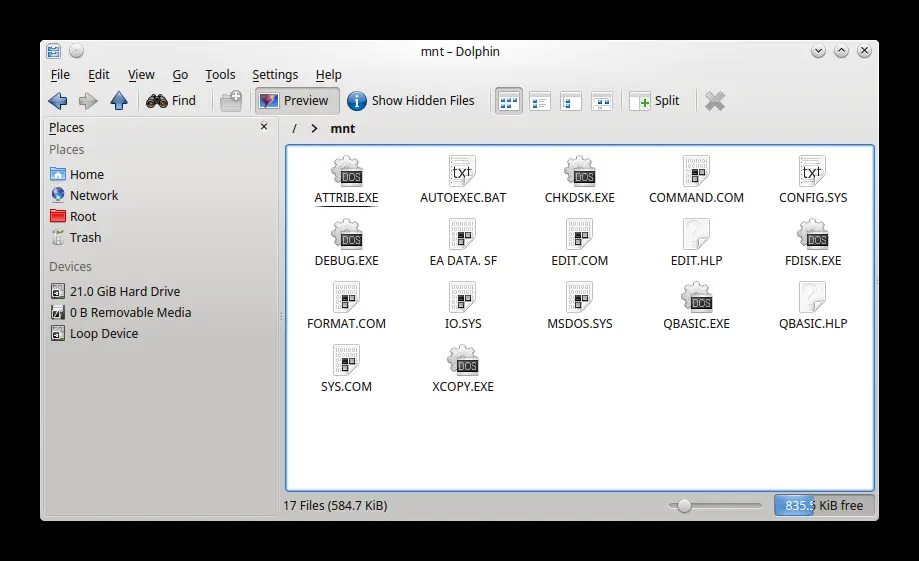The image size is (919, 561).
Task: Expand the breadcrumb arrow before mnt
Action: click(x=315, y=128)
